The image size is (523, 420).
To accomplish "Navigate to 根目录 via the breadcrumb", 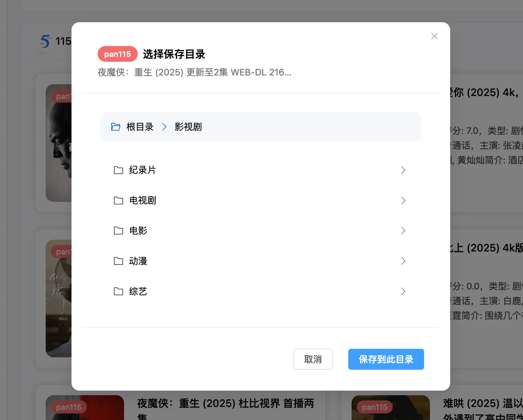I will pyautogui.click(x=140, y=127).
